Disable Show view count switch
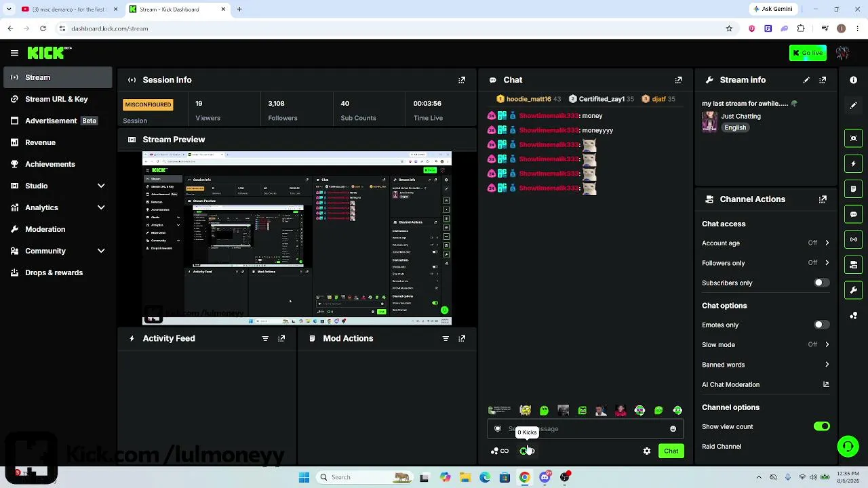Viewport: 868px width, 488px height. [821, 426]
